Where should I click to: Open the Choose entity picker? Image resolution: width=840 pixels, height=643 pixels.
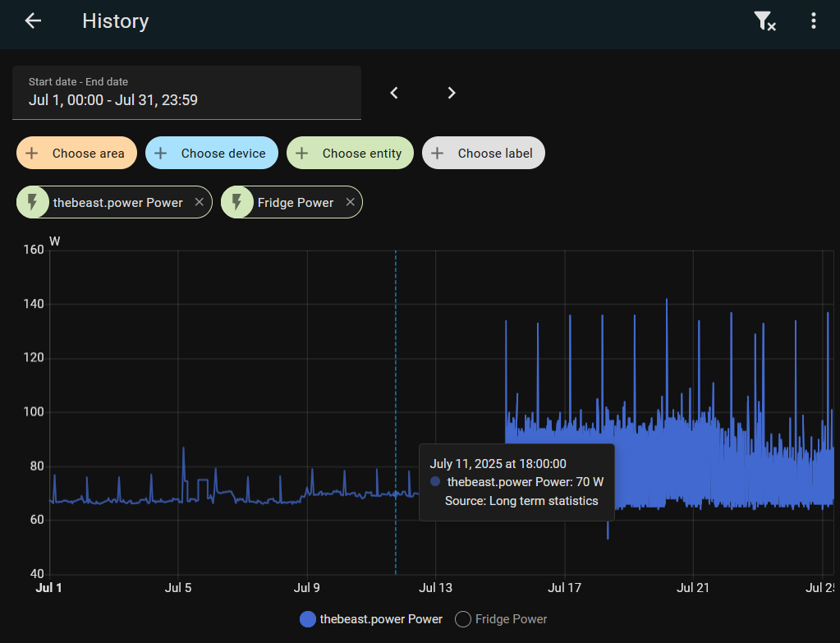(351, 154)
